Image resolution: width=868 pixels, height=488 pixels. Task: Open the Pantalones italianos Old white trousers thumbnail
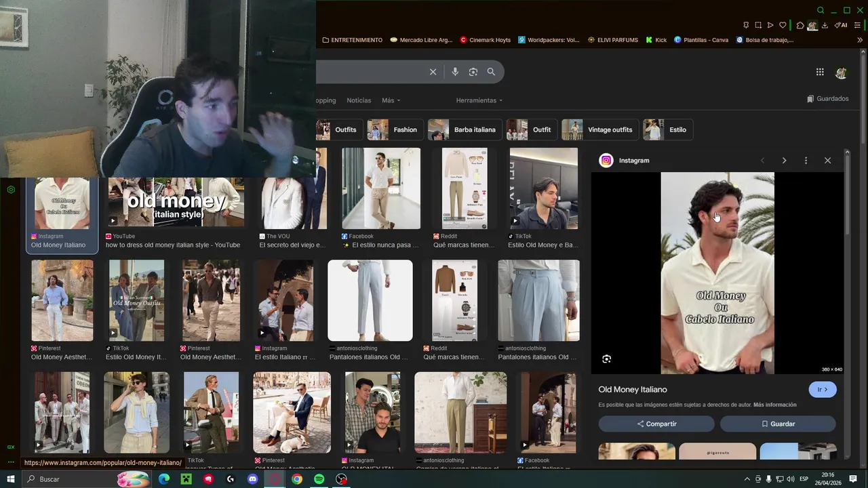click(x=370, y=300)
